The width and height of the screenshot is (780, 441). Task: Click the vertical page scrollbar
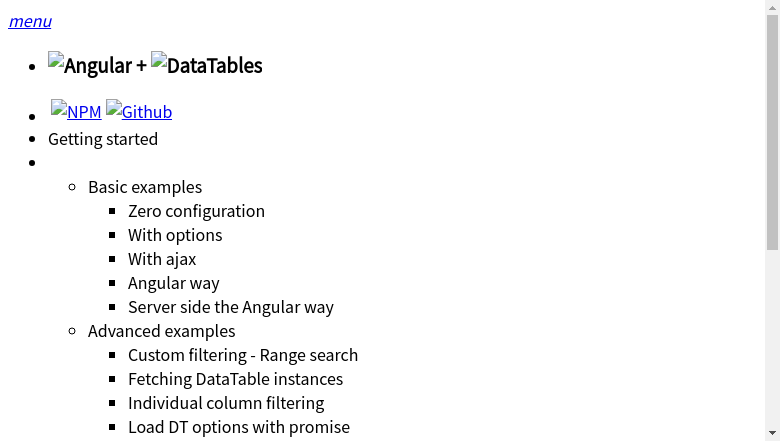[x=772, y=130]
